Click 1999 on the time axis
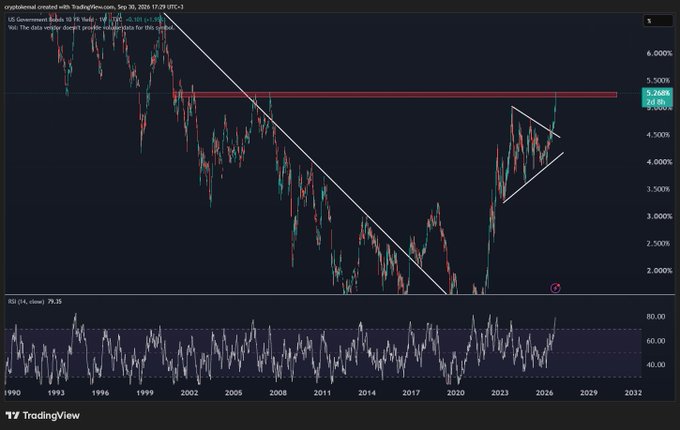 click(145, 393)
